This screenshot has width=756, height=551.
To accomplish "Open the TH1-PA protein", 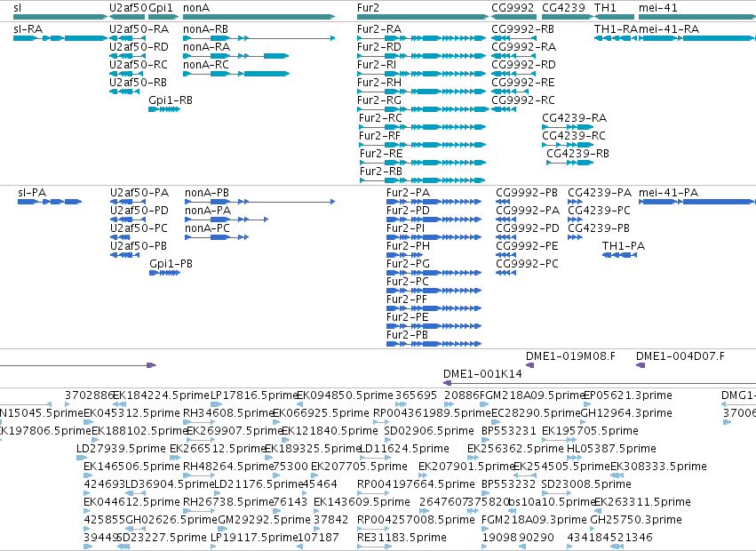I will coord(624,246).
